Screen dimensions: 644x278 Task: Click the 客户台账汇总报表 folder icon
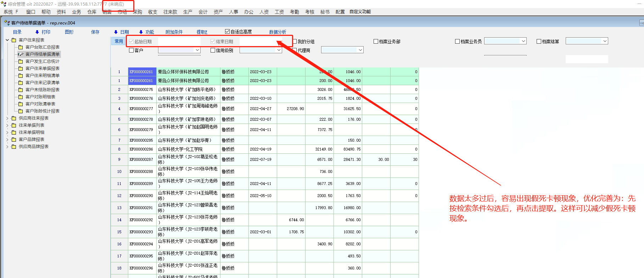click(21, 47)
